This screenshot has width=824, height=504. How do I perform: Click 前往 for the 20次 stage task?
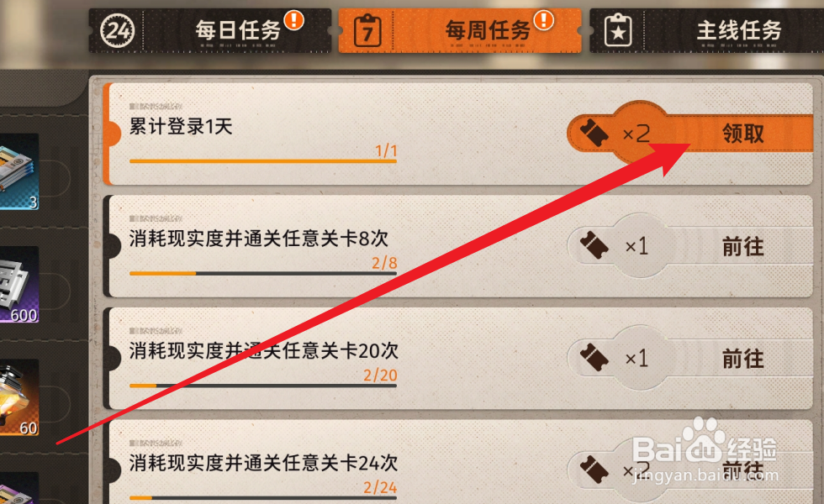click(x=742, y=359)
